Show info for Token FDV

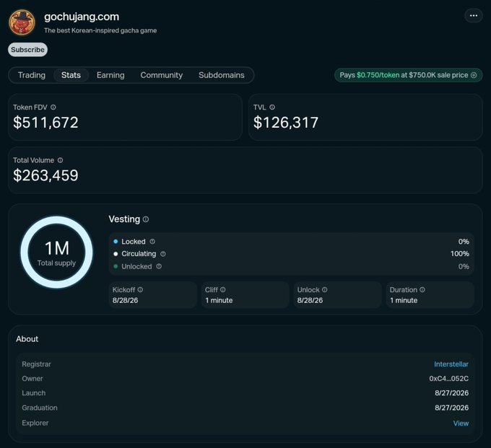click(x=53, y=107)
